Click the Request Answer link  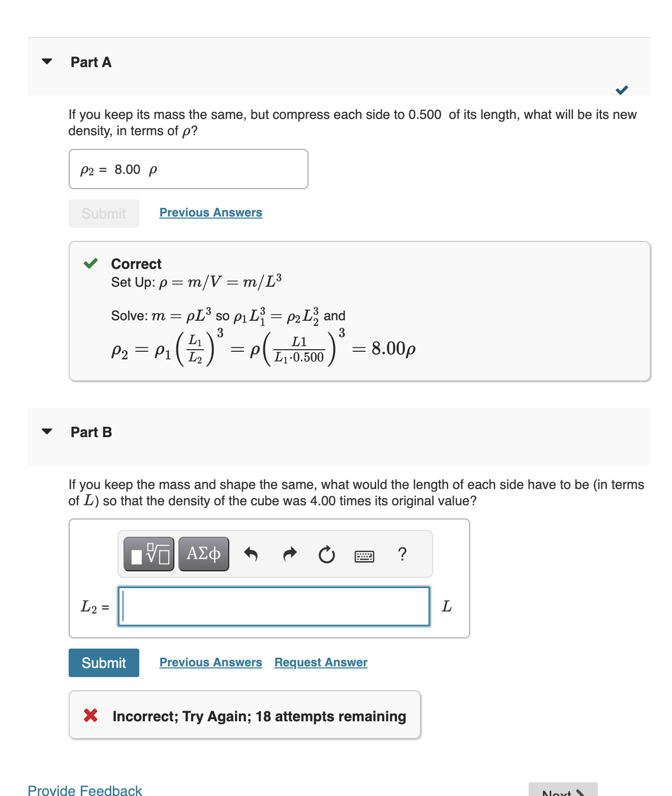click(320, 662)
